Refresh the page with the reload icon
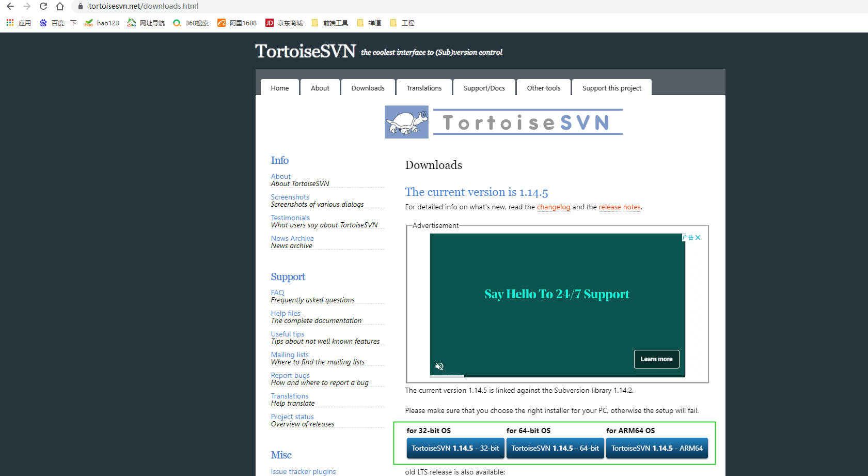868x476 pixels. tap(43, 6)
